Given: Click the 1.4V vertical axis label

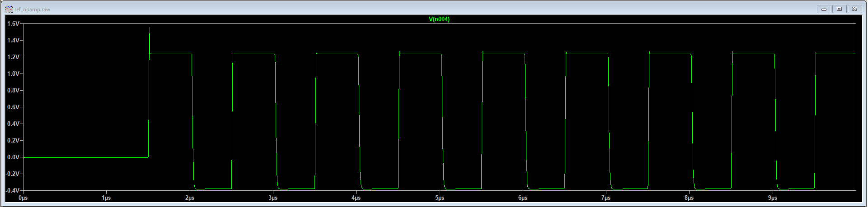Looking at the screenshot, I should coord(13,40).
